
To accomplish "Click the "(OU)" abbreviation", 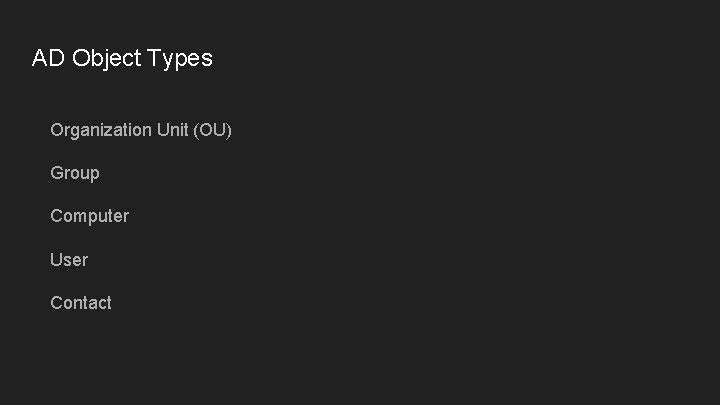I will point(213,130).
